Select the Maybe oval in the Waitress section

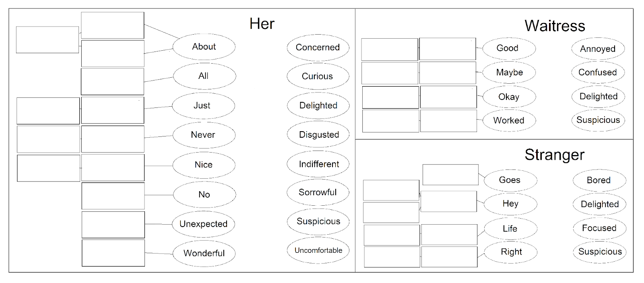coord(509,72)
